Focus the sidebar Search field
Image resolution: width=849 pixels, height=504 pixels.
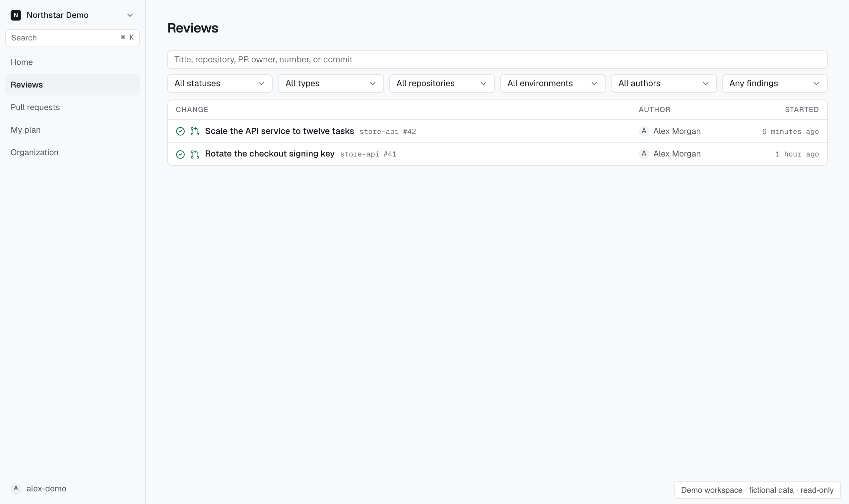72,38
